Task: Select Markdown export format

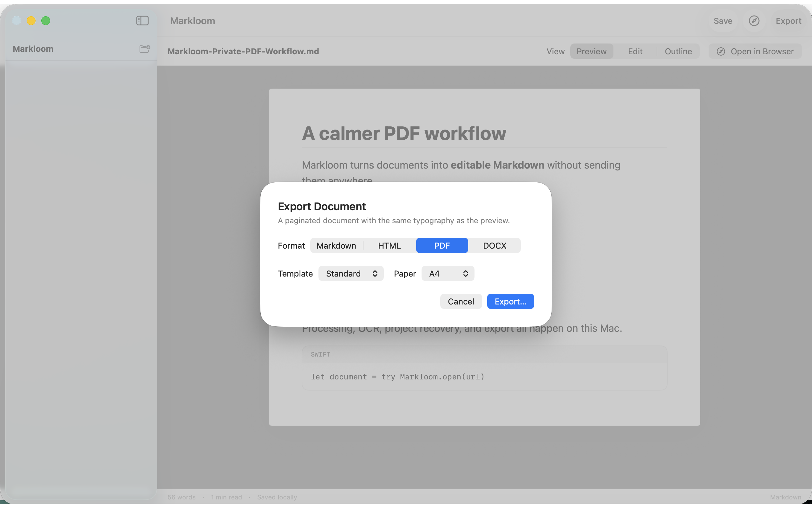Action: click(336, 246)
